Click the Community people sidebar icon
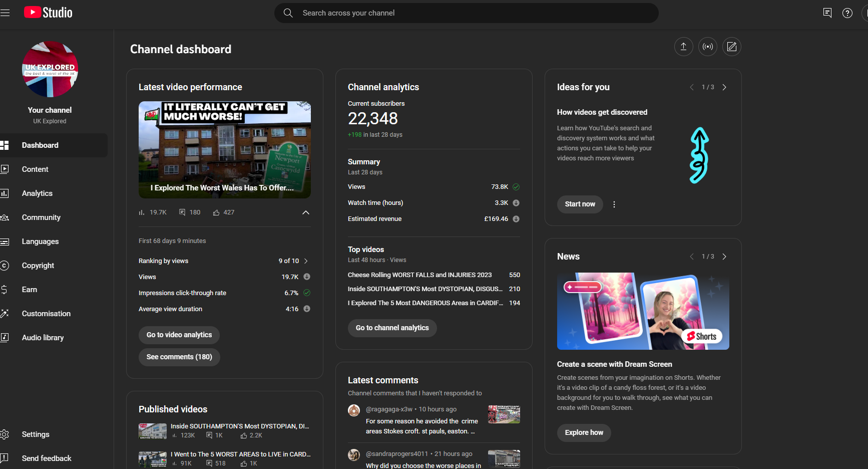Viewport: 868px width, 469px height. coord(5,217)
